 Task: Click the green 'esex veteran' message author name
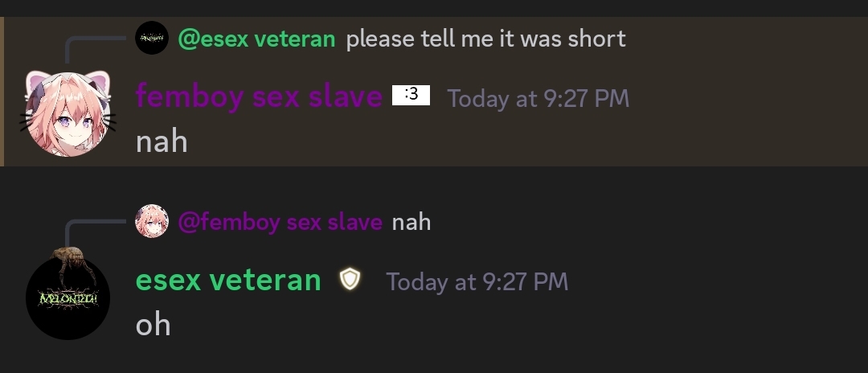click(x=228, y=280)
